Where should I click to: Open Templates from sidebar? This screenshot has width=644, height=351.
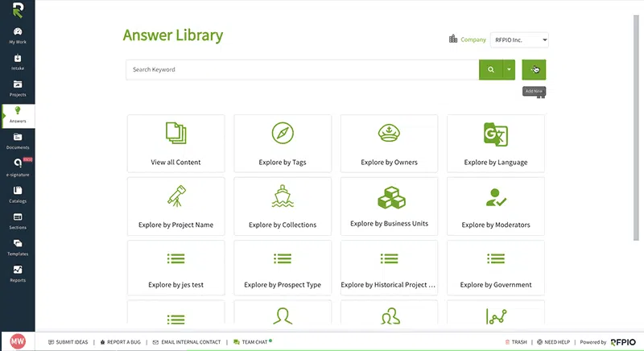tap(18, 247)
